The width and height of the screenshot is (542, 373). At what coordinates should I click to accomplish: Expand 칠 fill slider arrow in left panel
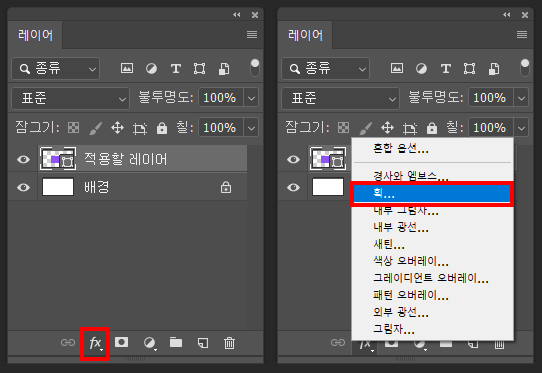click(251, 128)
